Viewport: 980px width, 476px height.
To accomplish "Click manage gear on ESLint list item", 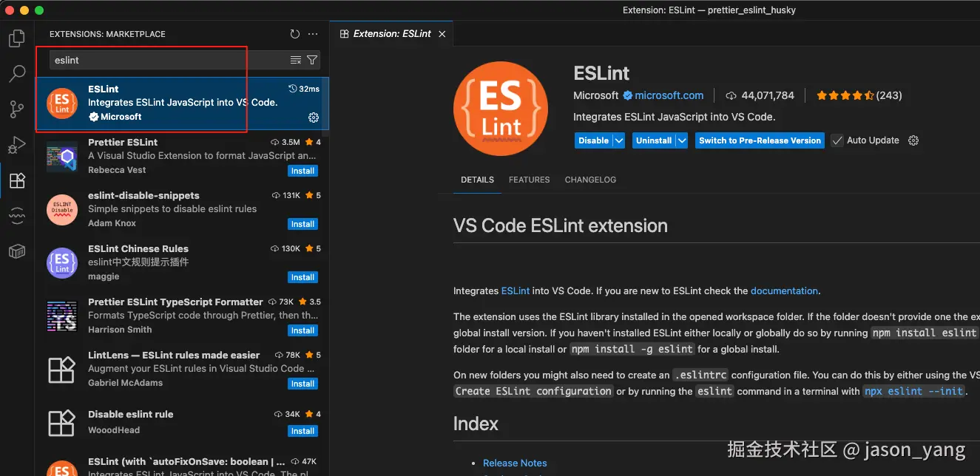I will pos(313,118).
